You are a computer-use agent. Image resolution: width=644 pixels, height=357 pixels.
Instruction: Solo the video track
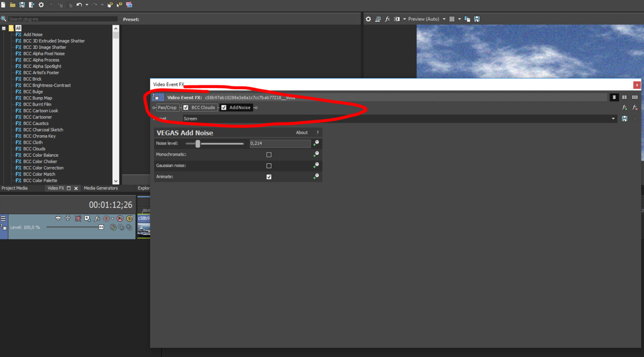point(129,218)
